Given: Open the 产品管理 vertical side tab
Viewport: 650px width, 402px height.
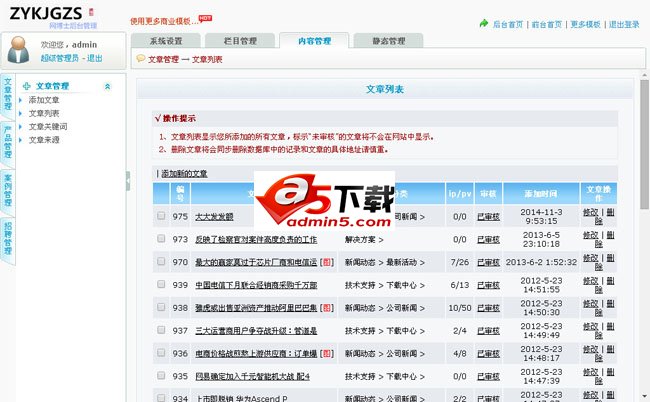Looking at the screenshot, I should coord(8,143).
